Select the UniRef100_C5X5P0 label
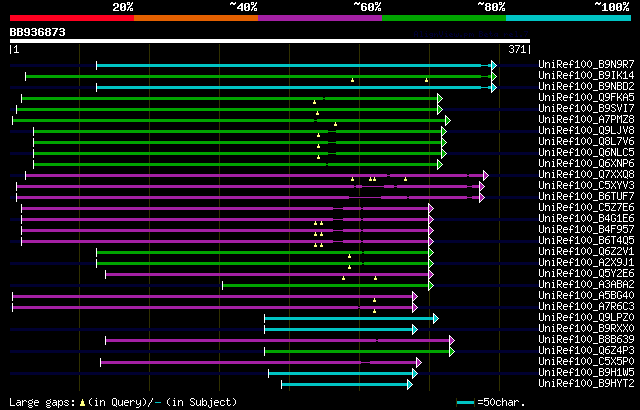 [586, 362]
